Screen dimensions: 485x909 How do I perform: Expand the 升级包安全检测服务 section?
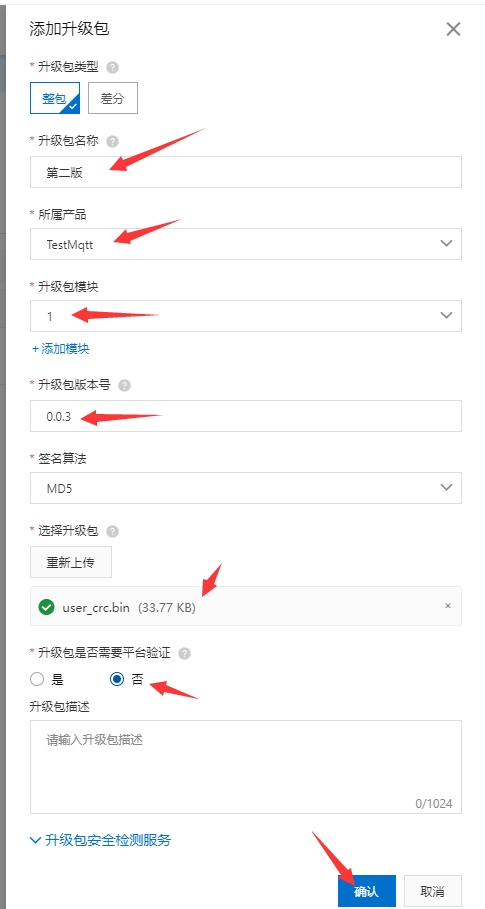point(101,840)
